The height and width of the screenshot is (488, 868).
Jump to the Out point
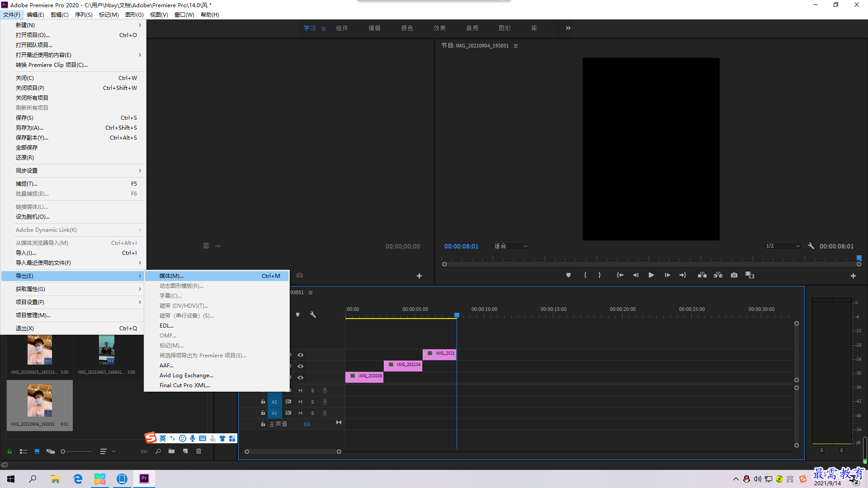coord(683,275)
